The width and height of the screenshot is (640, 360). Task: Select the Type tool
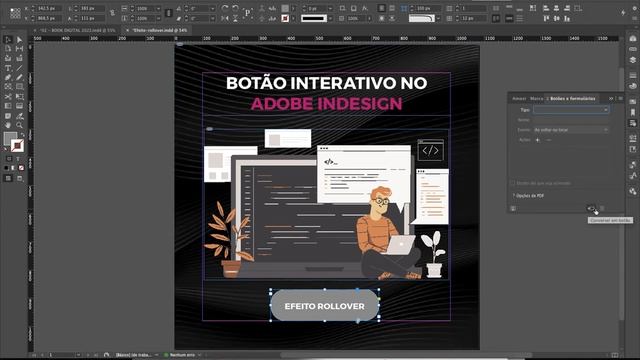[8, 68]
